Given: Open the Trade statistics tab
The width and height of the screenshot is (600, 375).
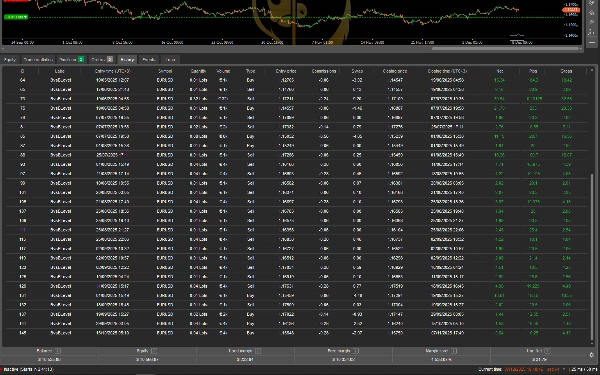Looking at the screenshot, I should pos(38,60).
